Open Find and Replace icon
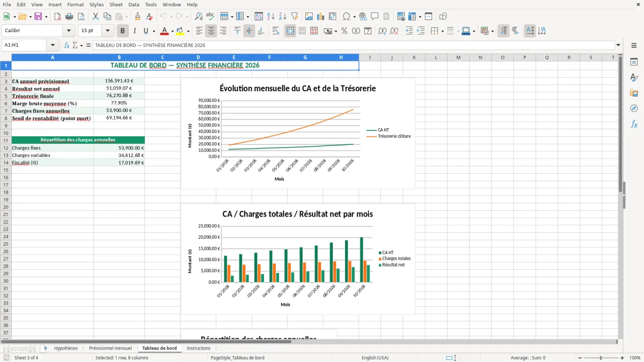The image size is (644, 362). (x=199, y=17)
